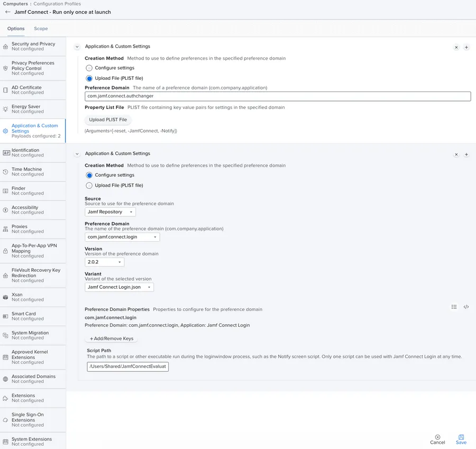Viewport: 476px width, 449px height.
Task: Click the Associated Domains globe icon
Action: tap(5, 379)
